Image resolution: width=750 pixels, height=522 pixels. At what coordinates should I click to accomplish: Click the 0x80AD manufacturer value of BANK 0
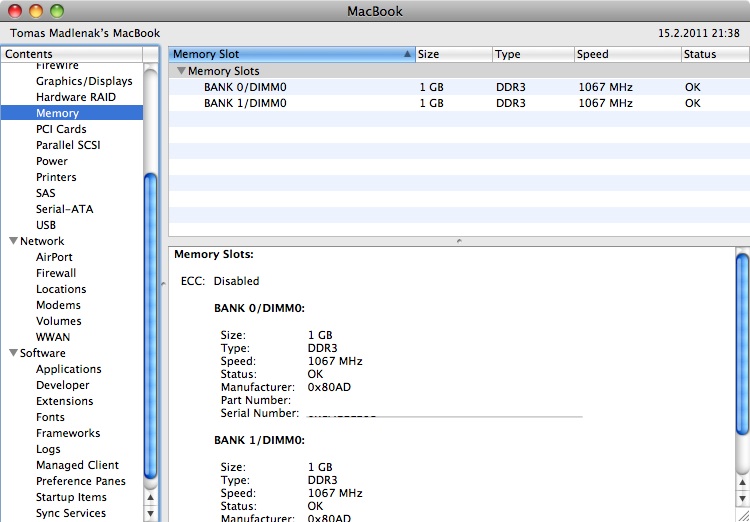pos(329,387)
